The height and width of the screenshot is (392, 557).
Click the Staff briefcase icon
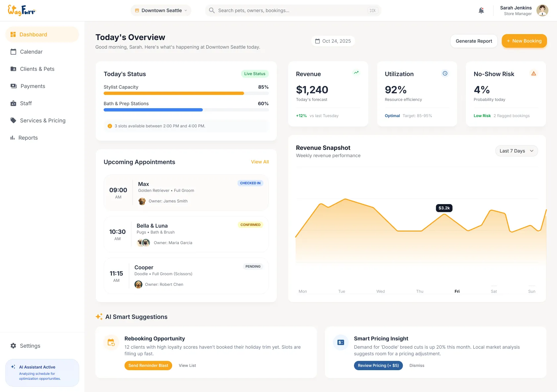tap(14, 103)
